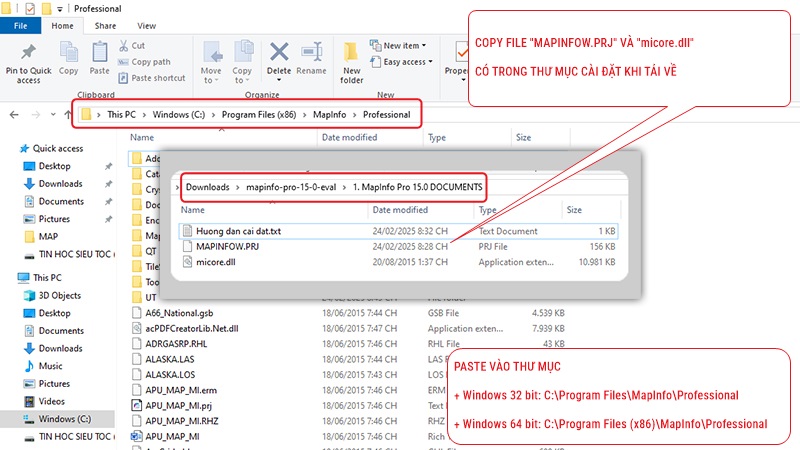
Task: Click the Paste clipboard icon
Action: click(99, 53)
